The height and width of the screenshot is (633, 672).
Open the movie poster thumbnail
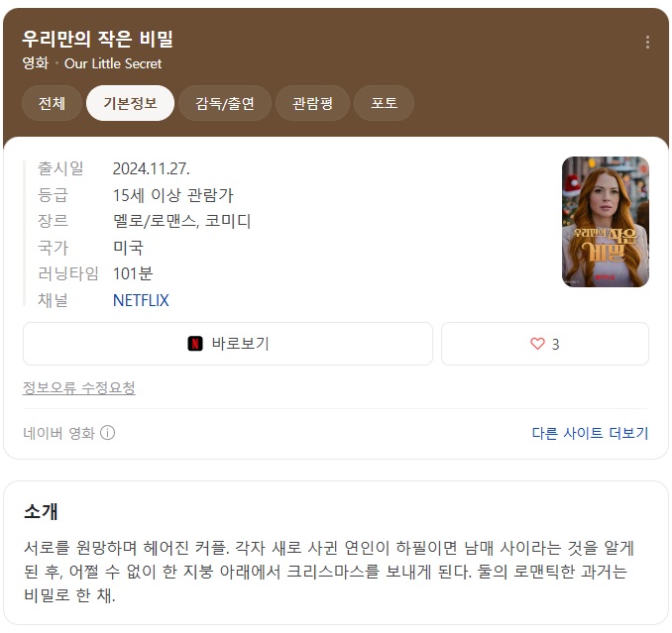click(x=605, y=222)
